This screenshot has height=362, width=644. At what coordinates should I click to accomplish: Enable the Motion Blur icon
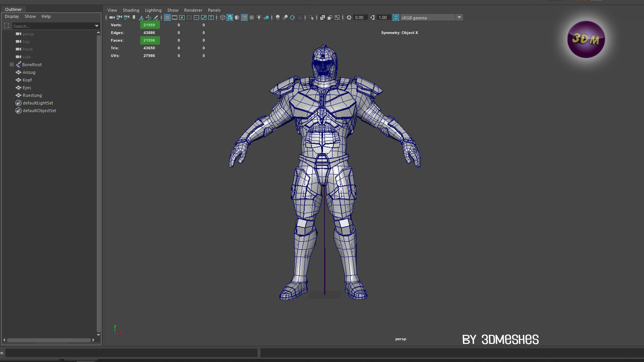coord(285,17)
